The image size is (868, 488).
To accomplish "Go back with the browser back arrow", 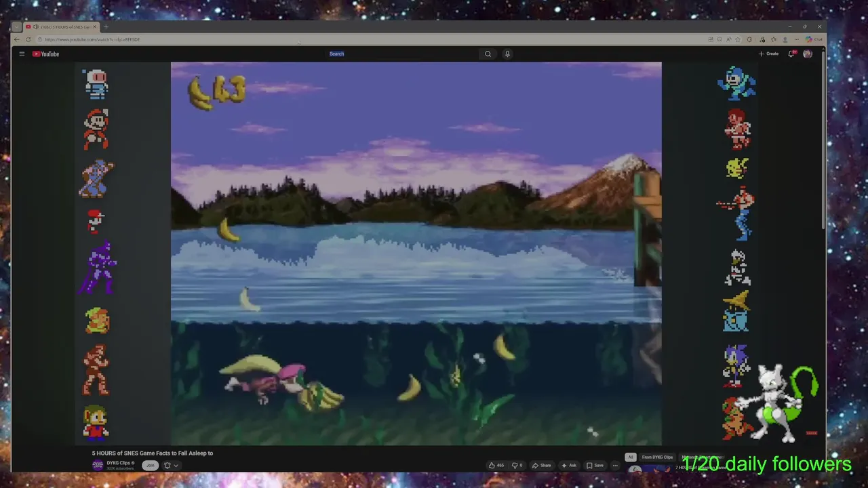I will point(18,39).
